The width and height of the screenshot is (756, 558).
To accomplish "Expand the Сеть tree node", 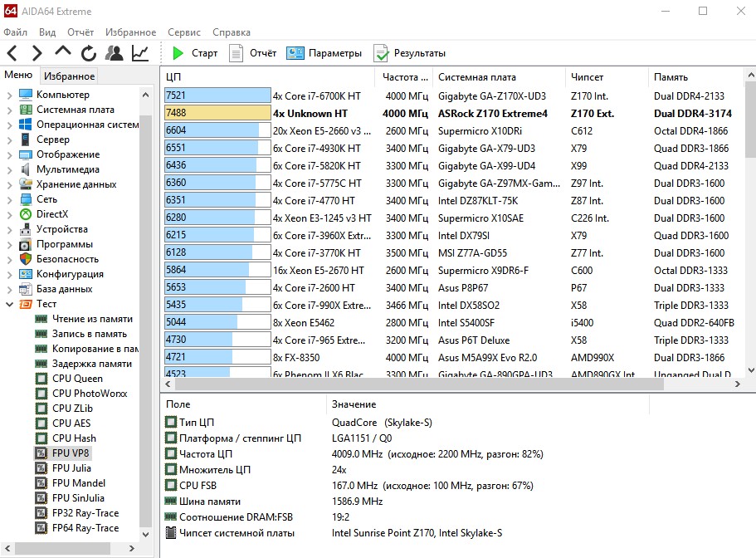I will [9, 199].
